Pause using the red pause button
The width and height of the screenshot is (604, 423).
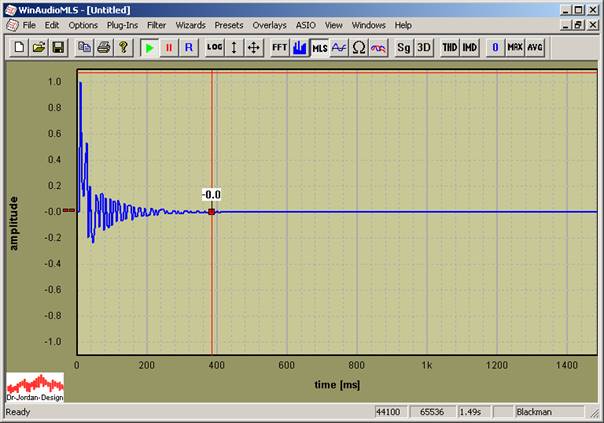coord(168,47)
